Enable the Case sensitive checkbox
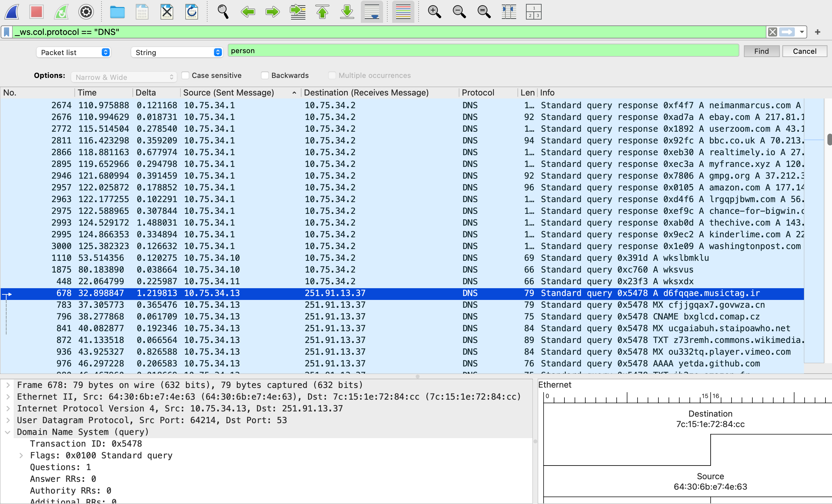This screenshot has width=832, height=504. [185, 75]
